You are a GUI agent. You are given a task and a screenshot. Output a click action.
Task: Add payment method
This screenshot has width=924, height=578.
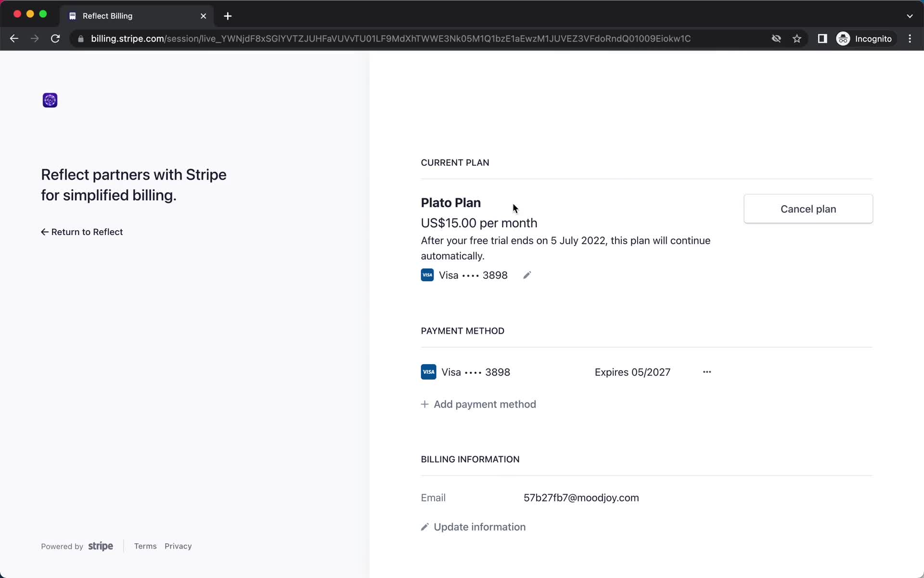(478, 404)
